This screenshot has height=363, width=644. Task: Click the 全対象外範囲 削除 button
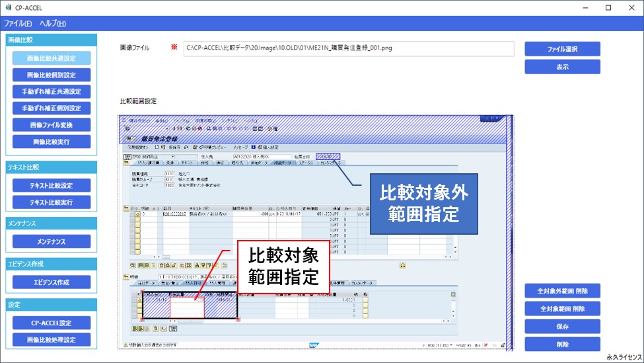[x=562, y=291]
